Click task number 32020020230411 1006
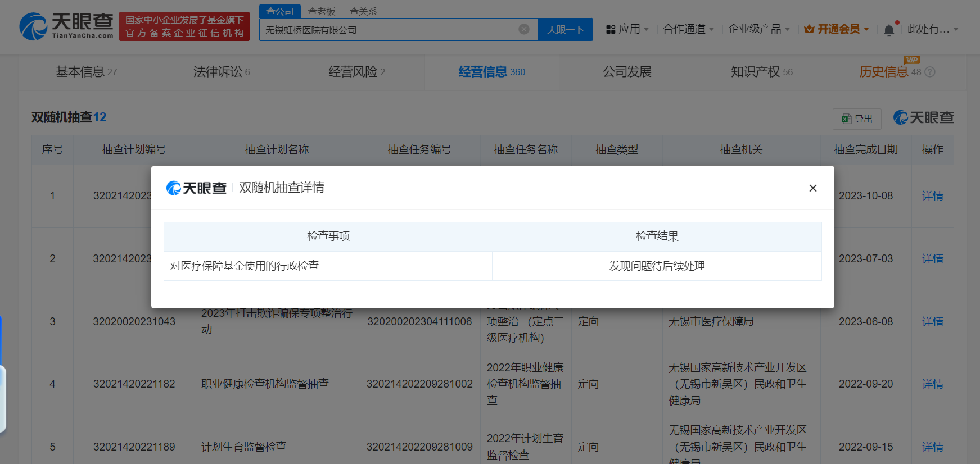 419,322
